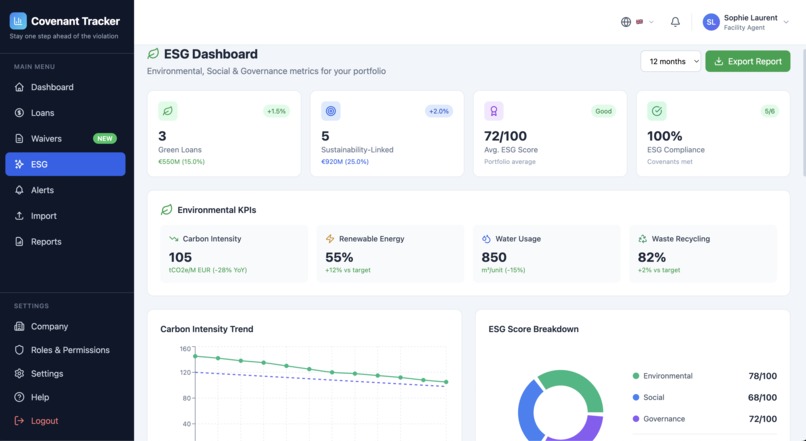The width and height of the screenshot is (806, 441).
Task: Click the green Environmental legend dot
Action: [636, 376]
